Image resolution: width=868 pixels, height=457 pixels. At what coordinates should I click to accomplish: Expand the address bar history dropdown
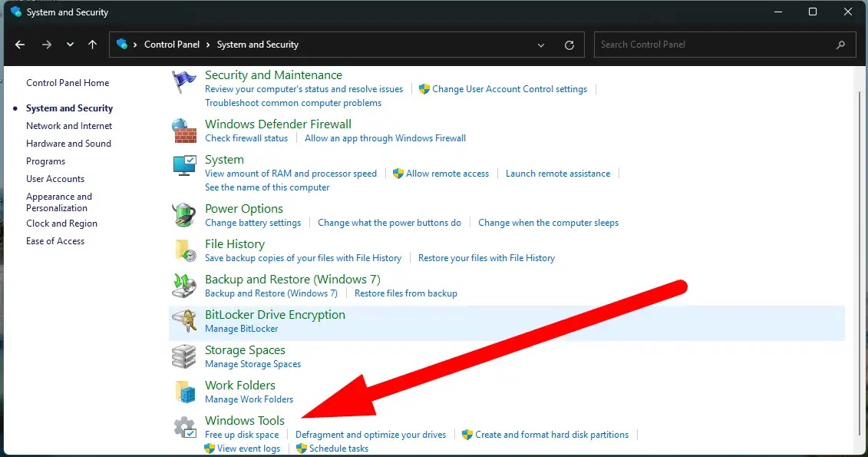[x=541, y=45]
